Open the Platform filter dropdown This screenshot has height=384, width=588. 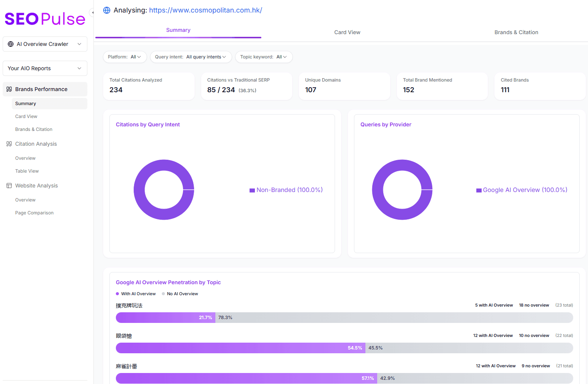[x=125, y=57]
